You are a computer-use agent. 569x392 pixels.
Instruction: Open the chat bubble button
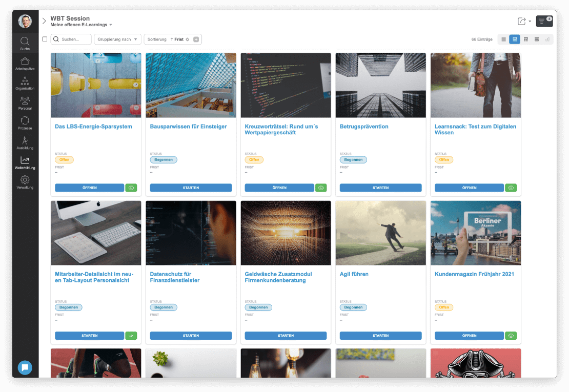pyautogui.click(x=25, y=368)
